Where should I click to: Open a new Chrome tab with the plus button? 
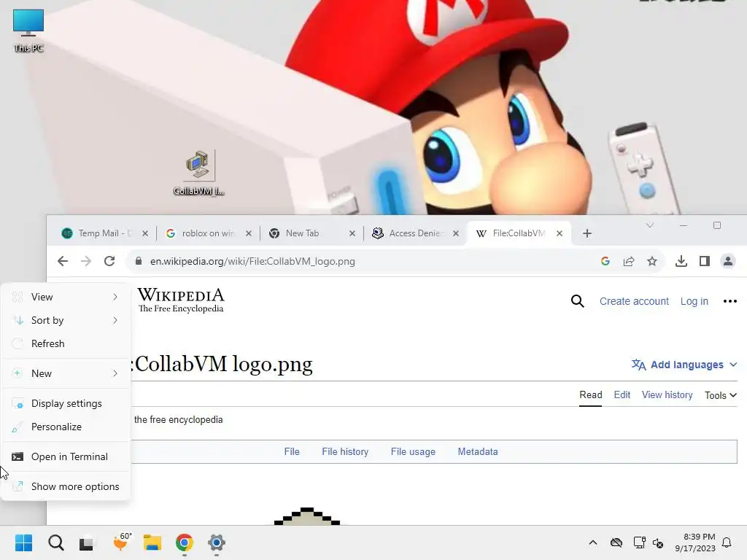(x=587, y=233)
